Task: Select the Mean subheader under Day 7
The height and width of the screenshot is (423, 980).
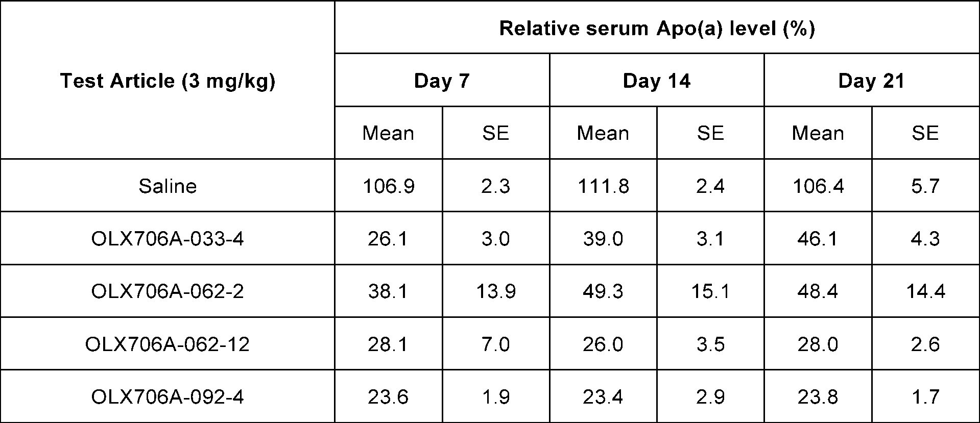Action: [388, 133]
